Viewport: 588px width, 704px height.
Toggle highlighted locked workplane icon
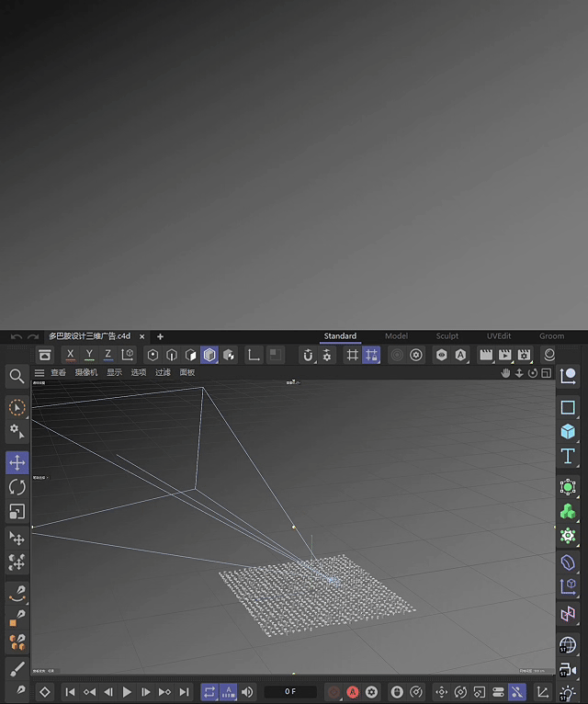(371, 355)
